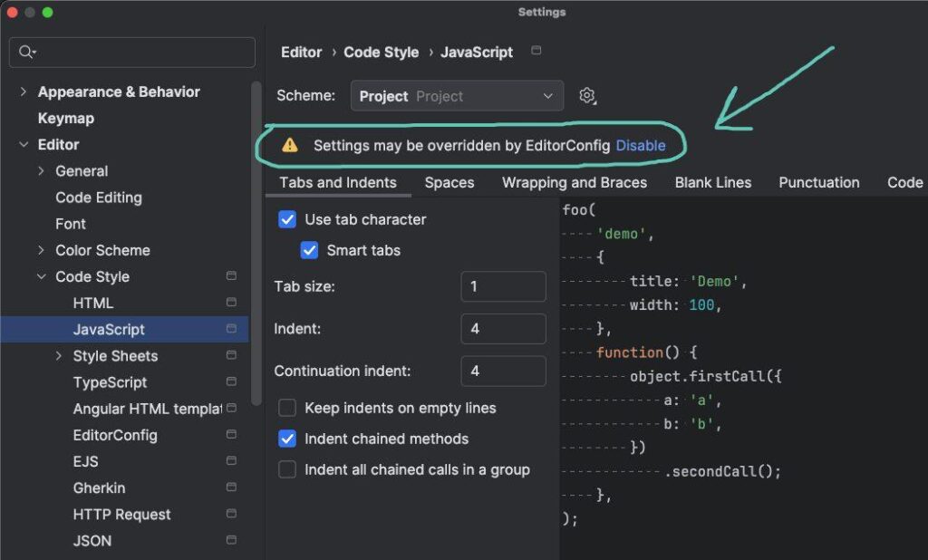Viewport: 928px width, 560px height.
Task: Click the Disable link for EditorConfig
Action: (x=641, y=145)
